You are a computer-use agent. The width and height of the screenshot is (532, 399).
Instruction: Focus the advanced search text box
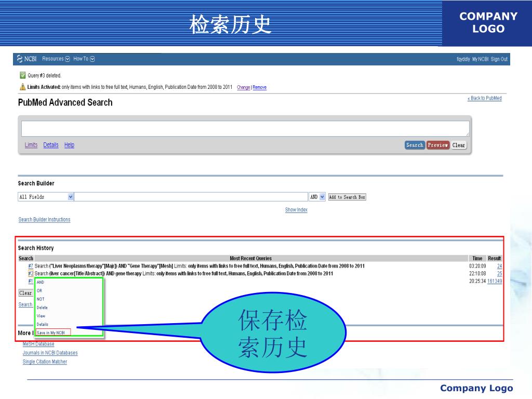point(245,129)
